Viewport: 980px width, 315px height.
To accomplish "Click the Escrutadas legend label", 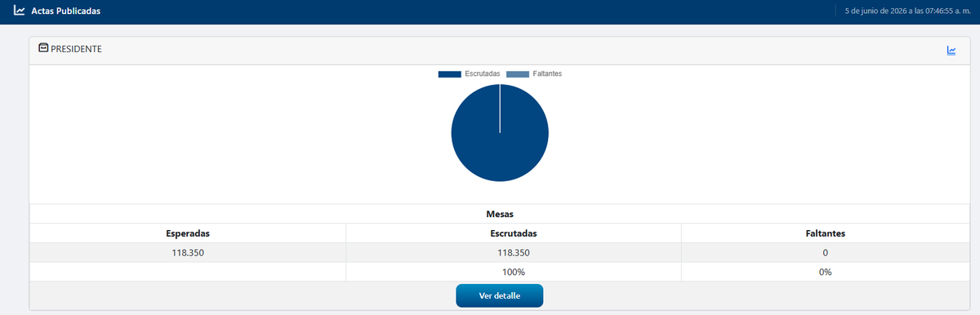I will point(483,74).
